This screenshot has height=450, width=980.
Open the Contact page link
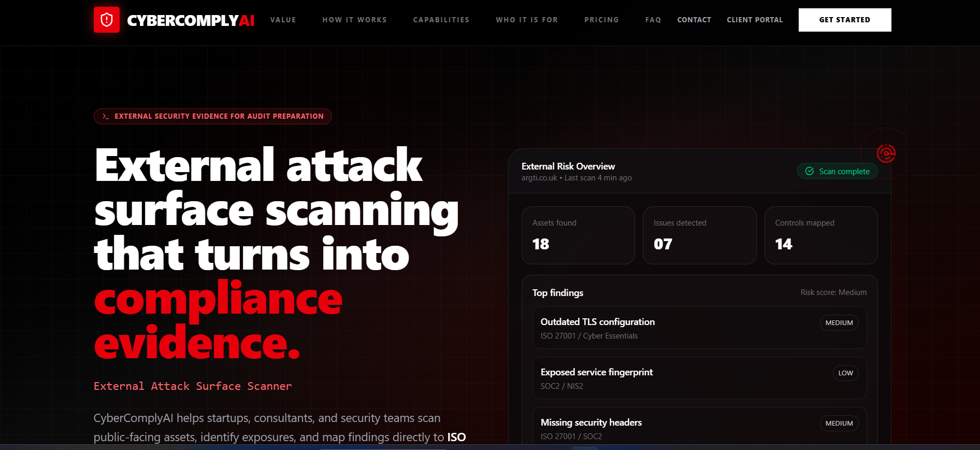point(694,20)
